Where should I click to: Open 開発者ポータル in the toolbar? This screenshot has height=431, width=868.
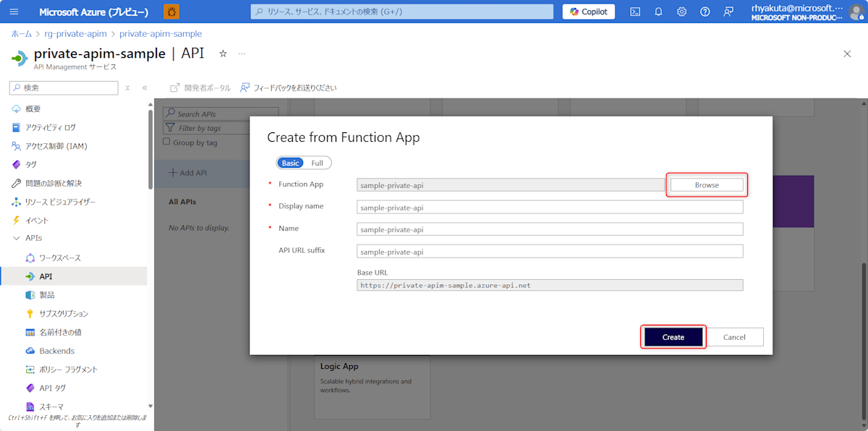click(200, 88)
